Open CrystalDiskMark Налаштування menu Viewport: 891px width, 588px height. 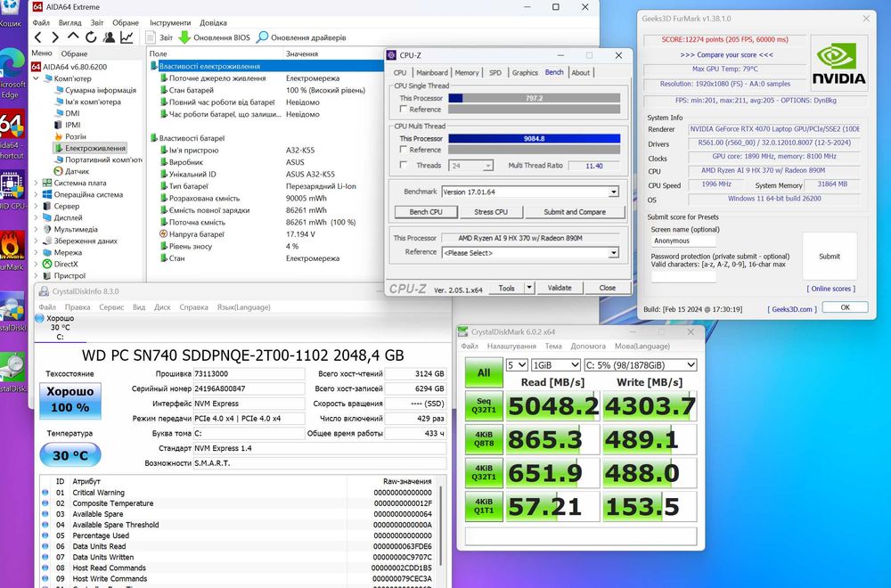[511, 346]
